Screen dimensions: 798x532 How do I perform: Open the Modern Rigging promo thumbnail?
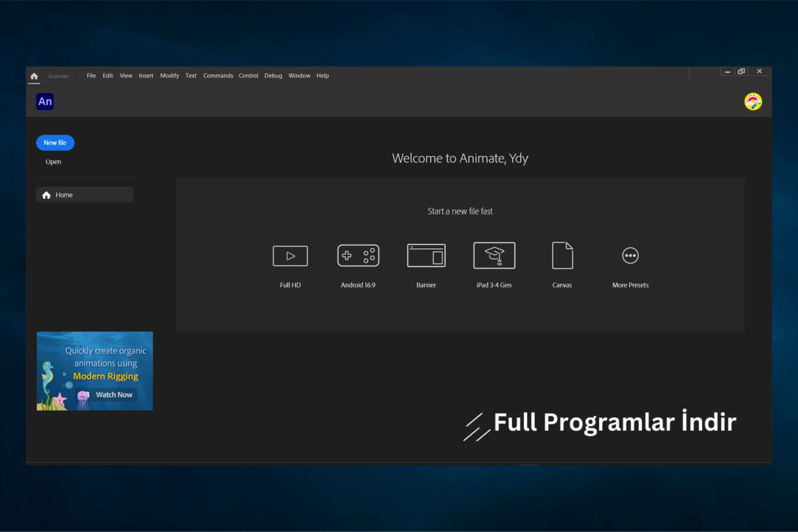pyautogui.click(x=95, y=371)
